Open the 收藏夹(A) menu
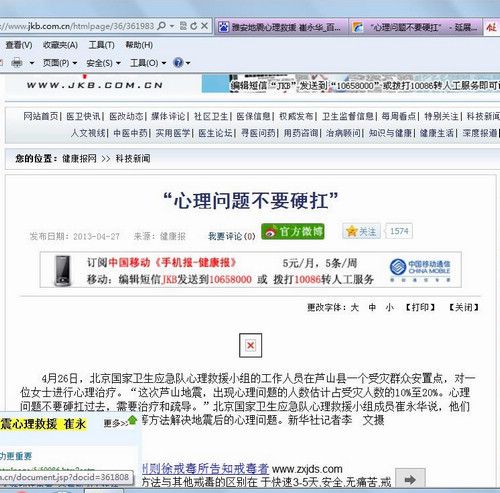500x493 pixels. tap(60, 45)
